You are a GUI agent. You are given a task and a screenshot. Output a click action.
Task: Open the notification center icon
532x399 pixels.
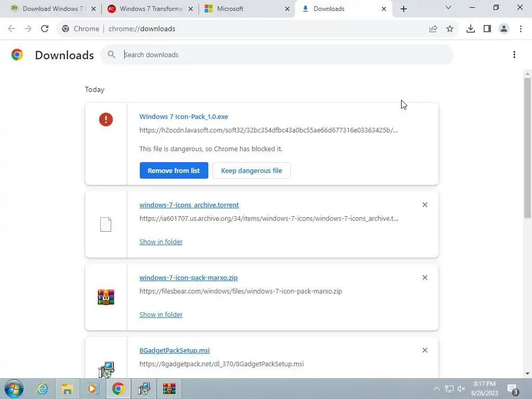coord(513,389)
